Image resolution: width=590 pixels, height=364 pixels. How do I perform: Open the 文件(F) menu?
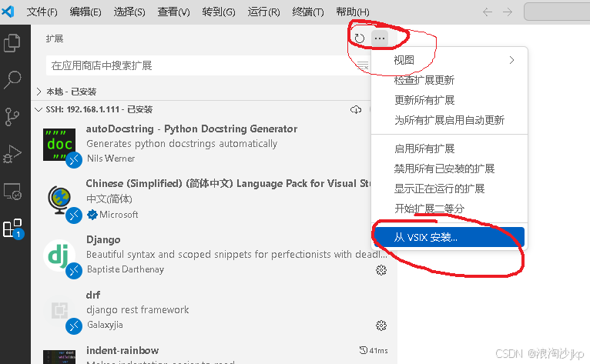click(x=42, y=12)
